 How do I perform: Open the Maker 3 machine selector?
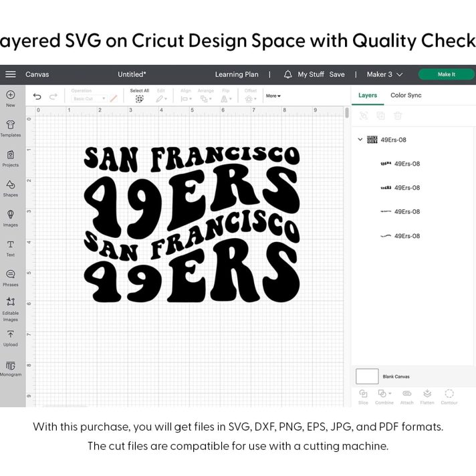click(x=384, y=74)
